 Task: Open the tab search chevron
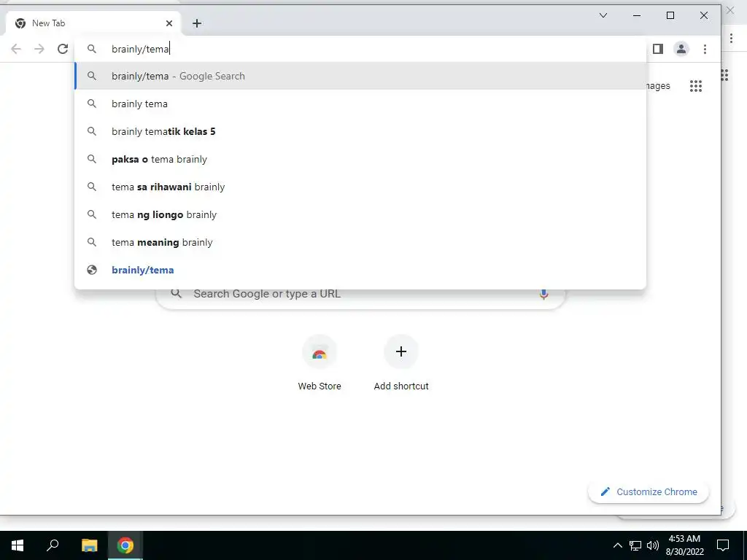(603, 15)
